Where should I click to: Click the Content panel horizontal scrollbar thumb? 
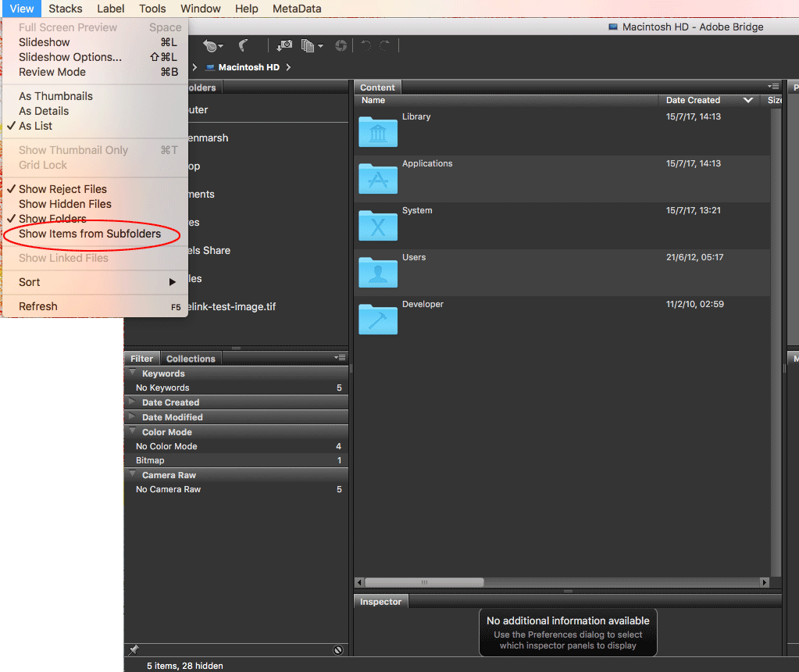[x=424, y=582]
